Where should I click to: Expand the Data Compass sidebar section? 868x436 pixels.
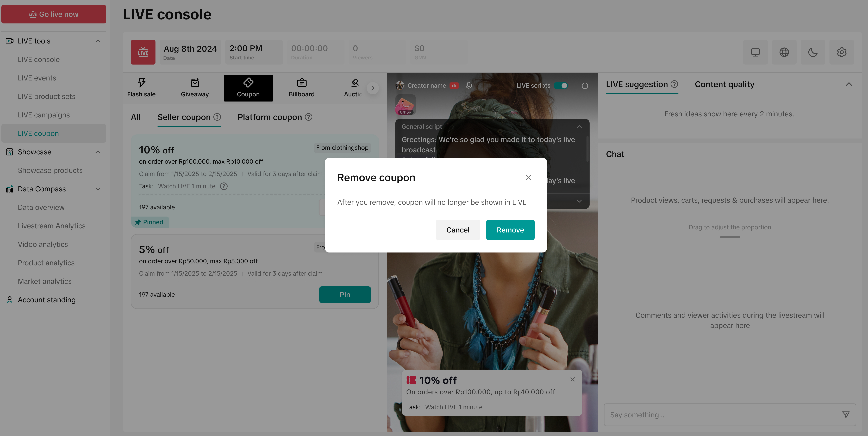98,189
